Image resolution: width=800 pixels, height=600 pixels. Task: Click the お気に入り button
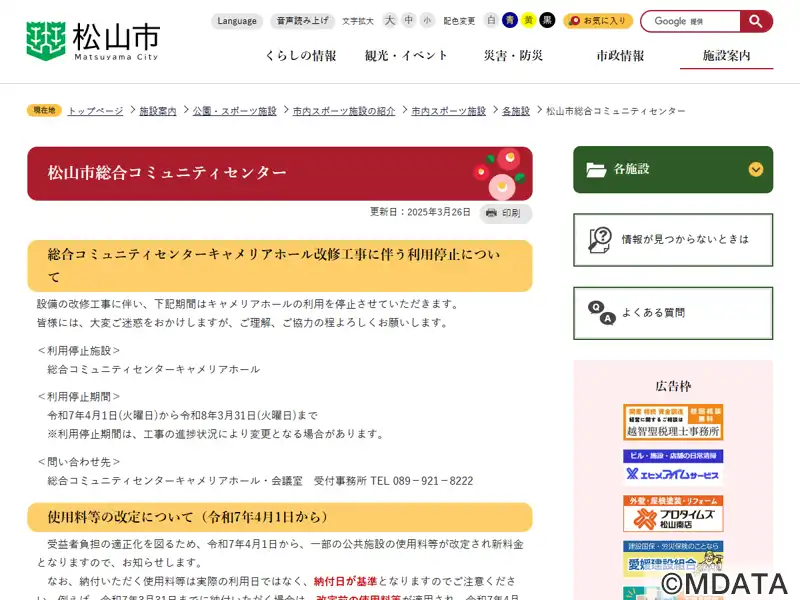tap(598, 21)
